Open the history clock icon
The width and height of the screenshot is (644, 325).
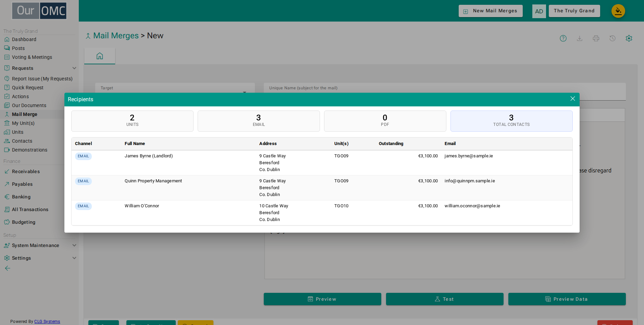click(612, 38)
